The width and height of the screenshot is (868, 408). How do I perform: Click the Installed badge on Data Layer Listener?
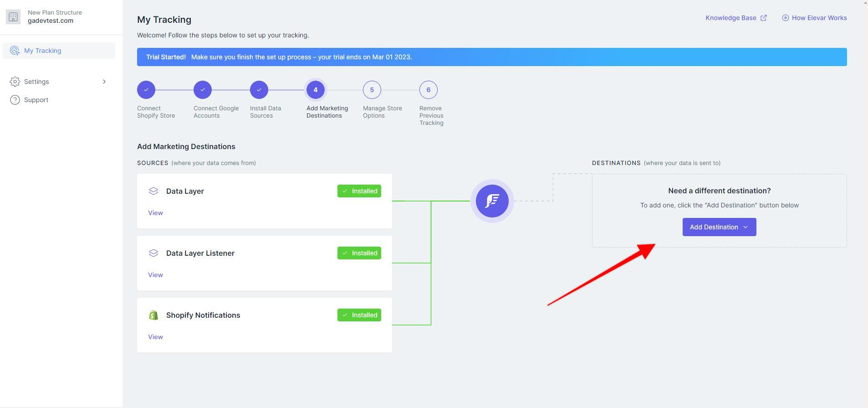(x=359, y=253)
